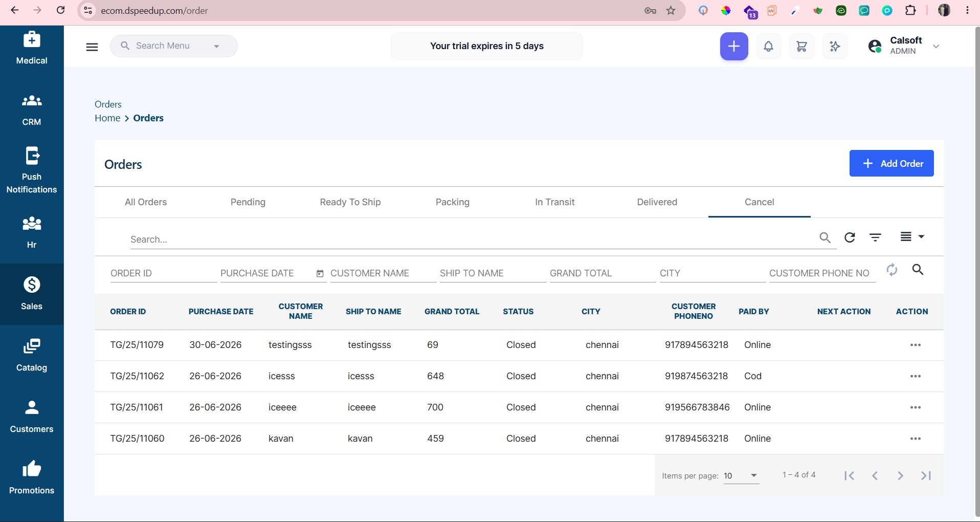Open the filter list icon
The height and width of the screenshot is (522, 980).
pyautogui.click(x=875, y=237)
